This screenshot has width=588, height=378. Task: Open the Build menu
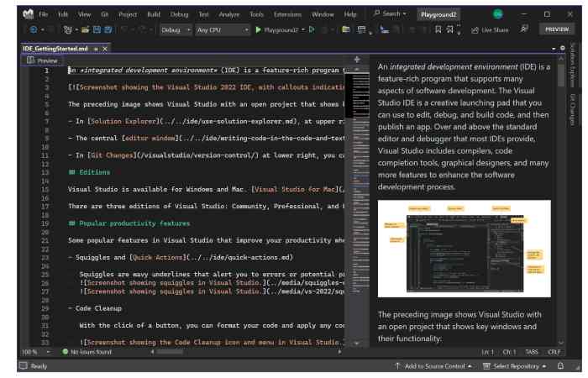[154, 14]
